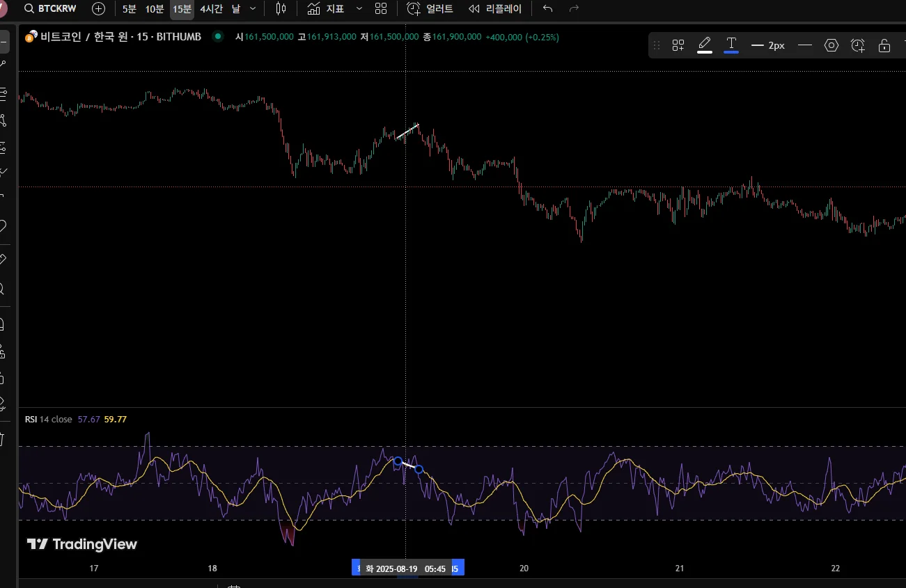This screenshot has width=906, height=588.
Task: Click the redo arrow icon
Action: tap(574, 9)
